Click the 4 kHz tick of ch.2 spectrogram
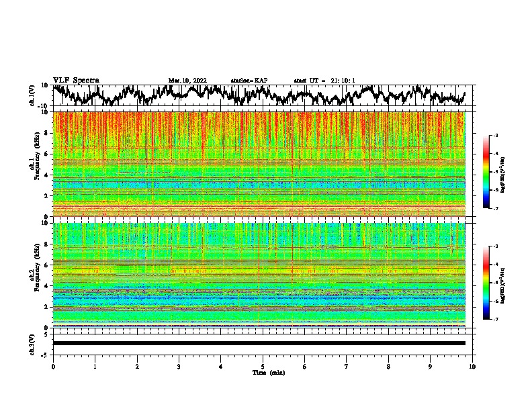Screen dimensions: 532x411 (47, 286)
